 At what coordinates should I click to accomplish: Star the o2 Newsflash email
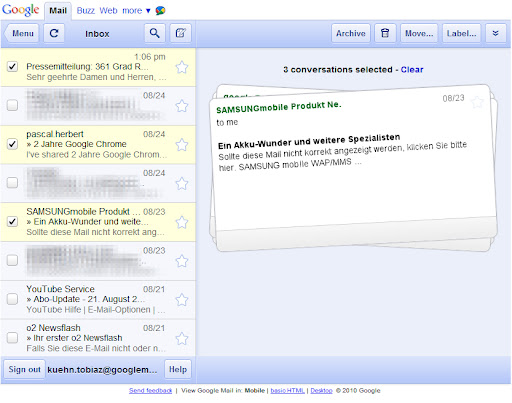(x=182, y=339)
